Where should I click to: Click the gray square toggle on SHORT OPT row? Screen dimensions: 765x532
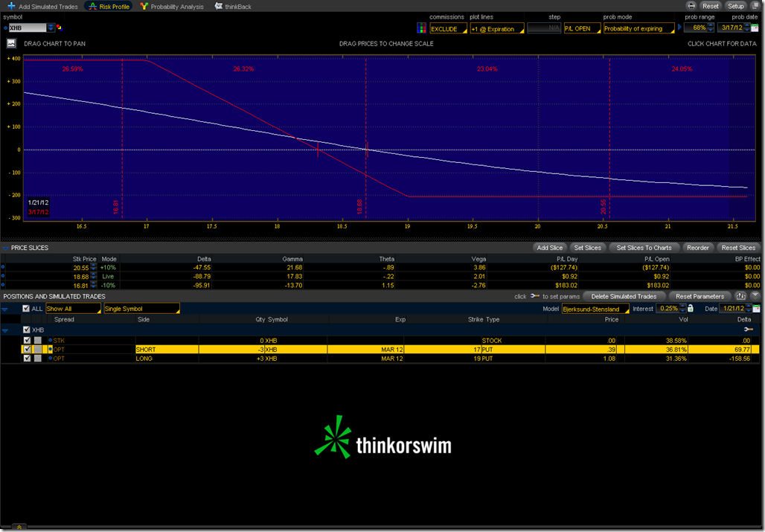(37, 349)
